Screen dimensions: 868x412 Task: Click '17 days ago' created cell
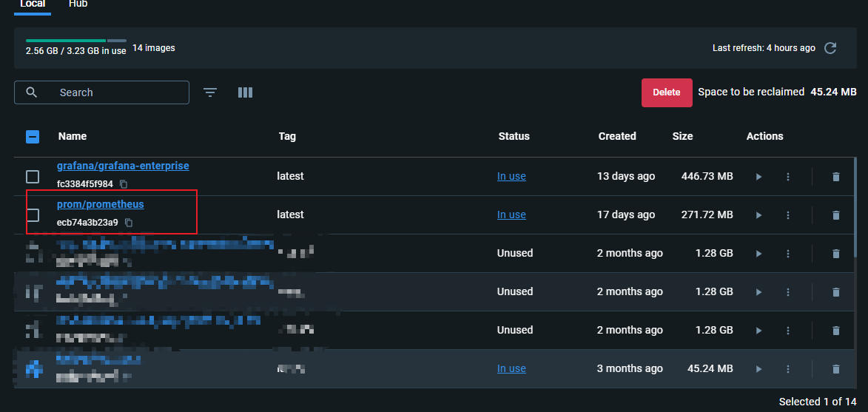(626, 215)
